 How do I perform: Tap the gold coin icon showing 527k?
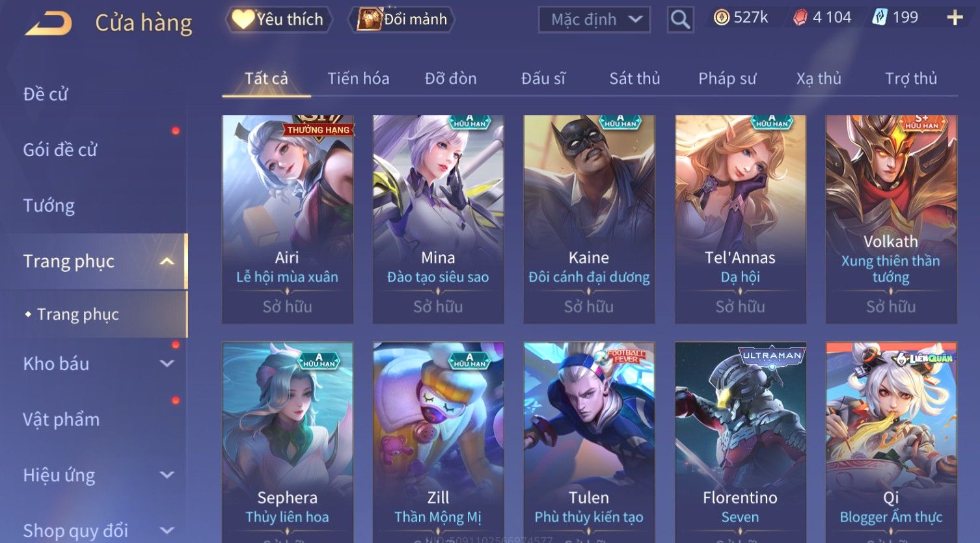pyautogui.click(x=722, y=18)
